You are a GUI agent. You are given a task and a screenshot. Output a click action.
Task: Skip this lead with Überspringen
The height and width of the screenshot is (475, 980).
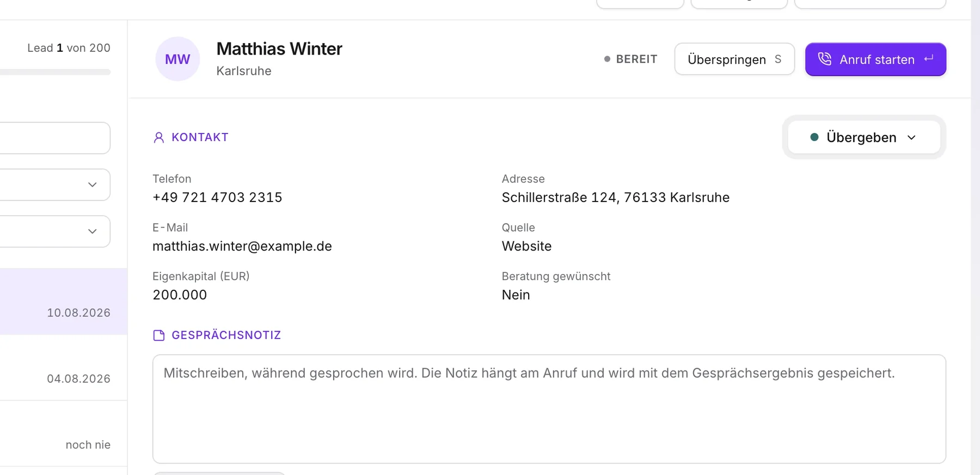[734, 59]
